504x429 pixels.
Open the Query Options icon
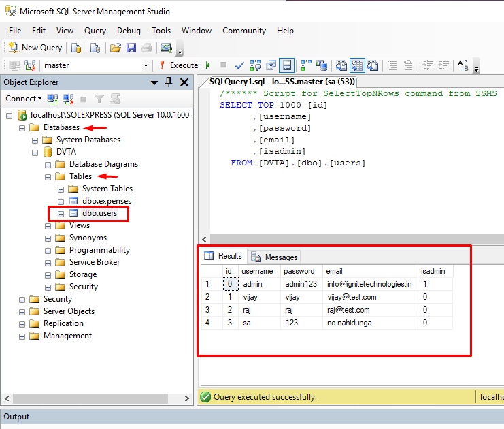click(x=271, y=65)
